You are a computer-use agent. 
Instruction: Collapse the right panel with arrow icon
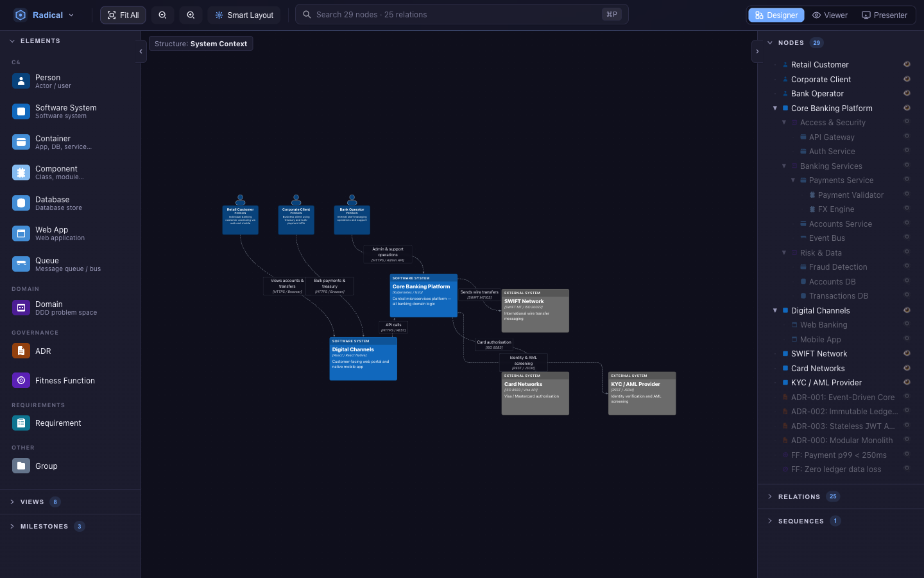(x=757, y=51)
